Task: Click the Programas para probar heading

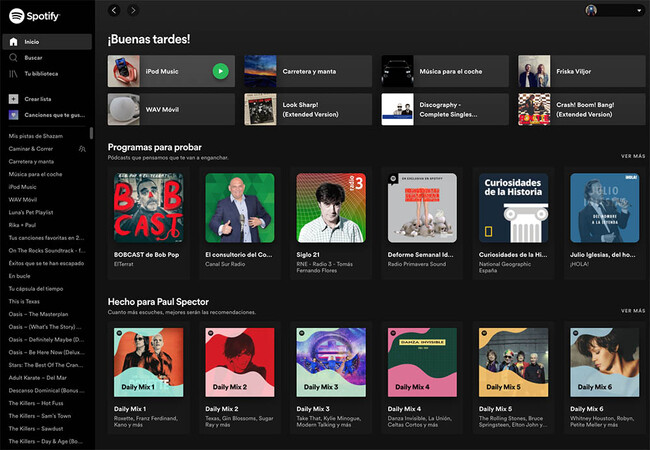Action: pyautogui.click(x=155, y=147)
